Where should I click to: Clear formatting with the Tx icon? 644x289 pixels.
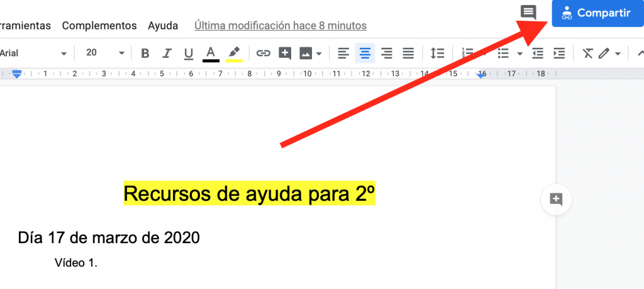(x=588, y=53)
